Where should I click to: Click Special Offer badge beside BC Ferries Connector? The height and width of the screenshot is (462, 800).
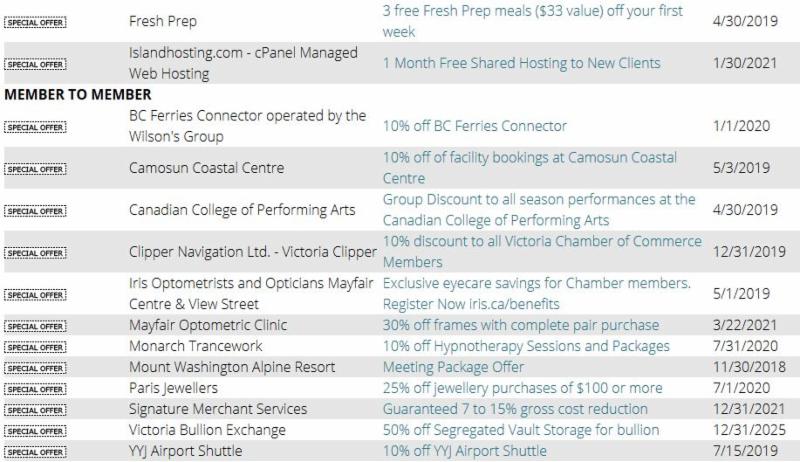[x=35, y=127]
